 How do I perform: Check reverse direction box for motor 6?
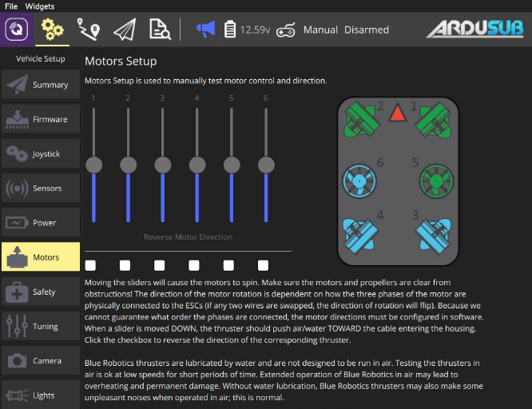coord(263,265)
